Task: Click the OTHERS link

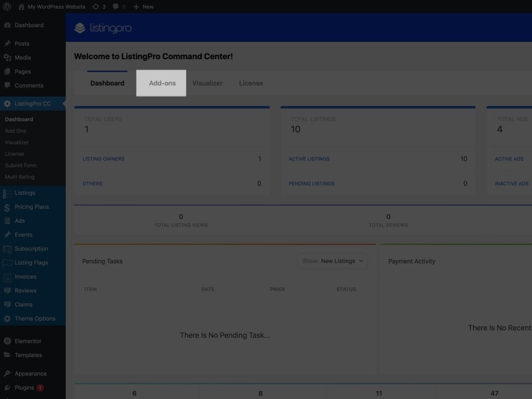Action: pos(92,183)
